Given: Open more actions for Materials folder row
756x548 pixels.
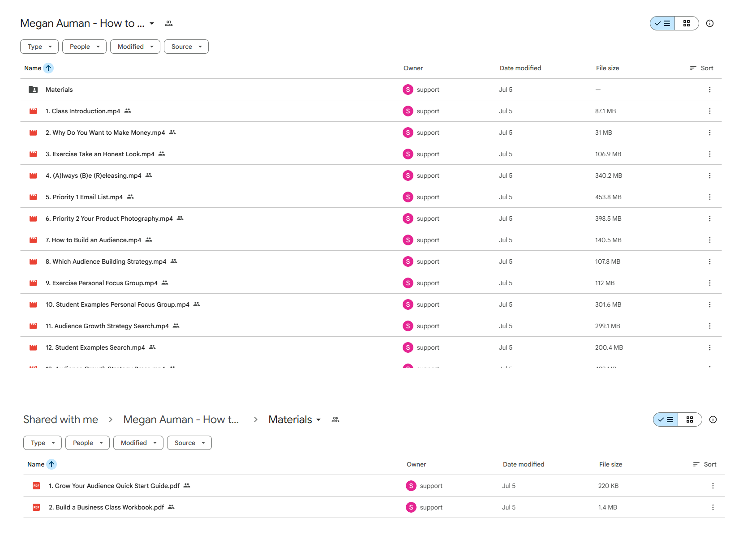Looking at the screenshot, I should click(x=709, y=90).
